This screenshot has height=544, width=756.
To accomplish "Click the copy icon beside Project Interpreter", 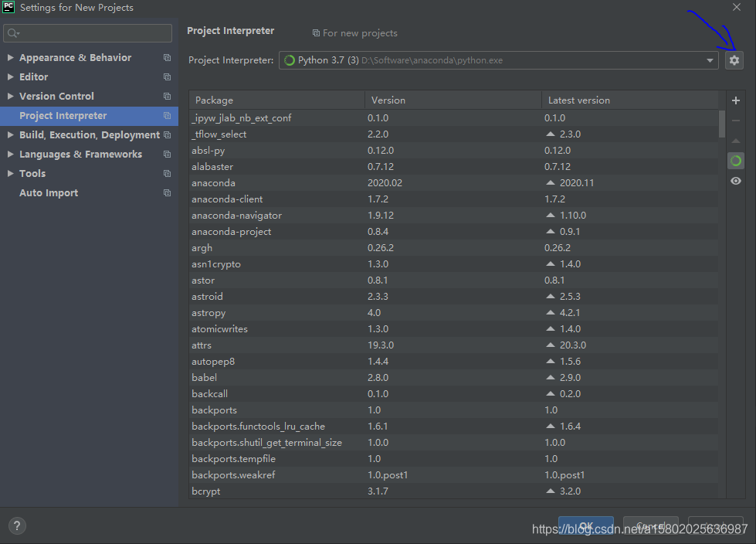I will click(168, 115).
